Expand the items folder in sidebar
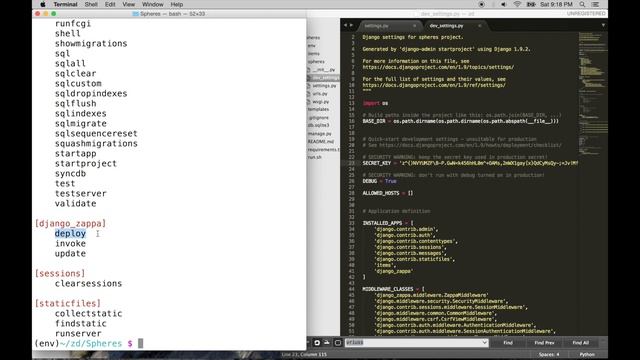 tap(313, 53)
